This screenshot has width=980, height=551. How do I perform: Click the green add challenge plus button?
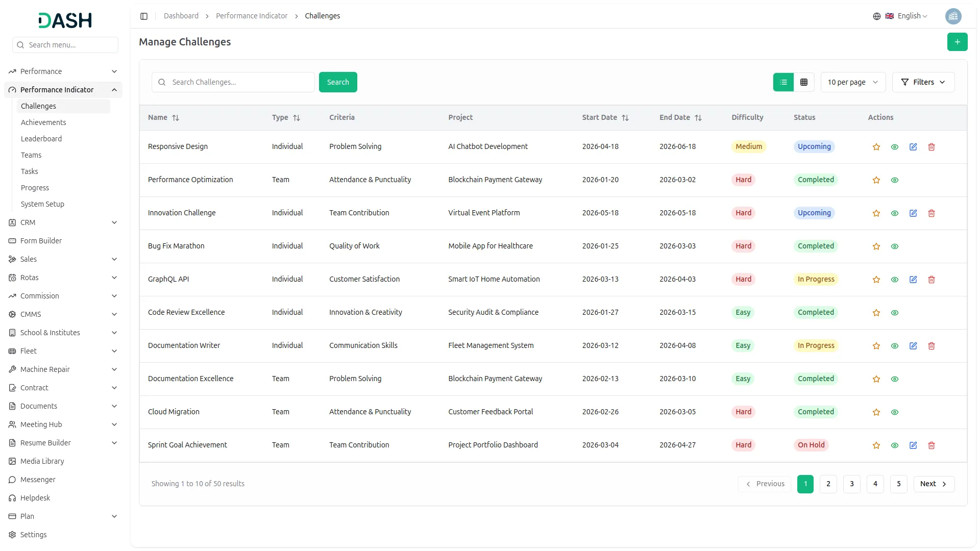click(x=957, y=42)
